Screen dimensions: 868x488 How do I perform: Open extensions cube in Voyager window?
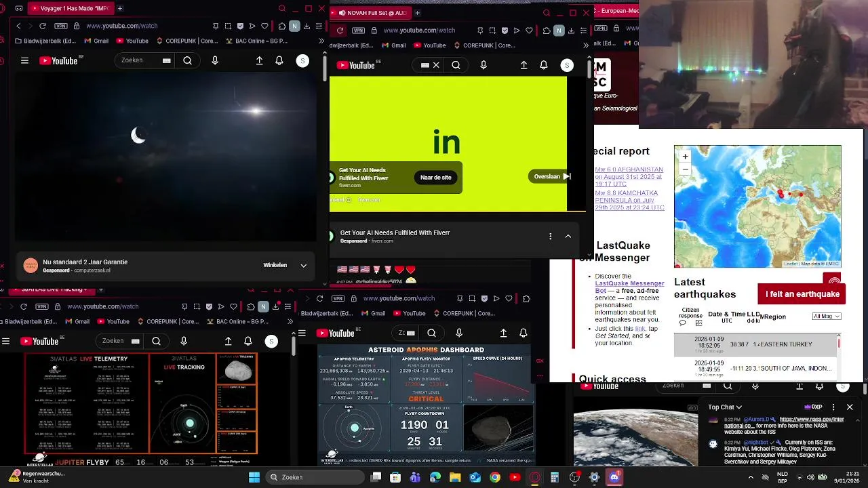coord(282,26)
